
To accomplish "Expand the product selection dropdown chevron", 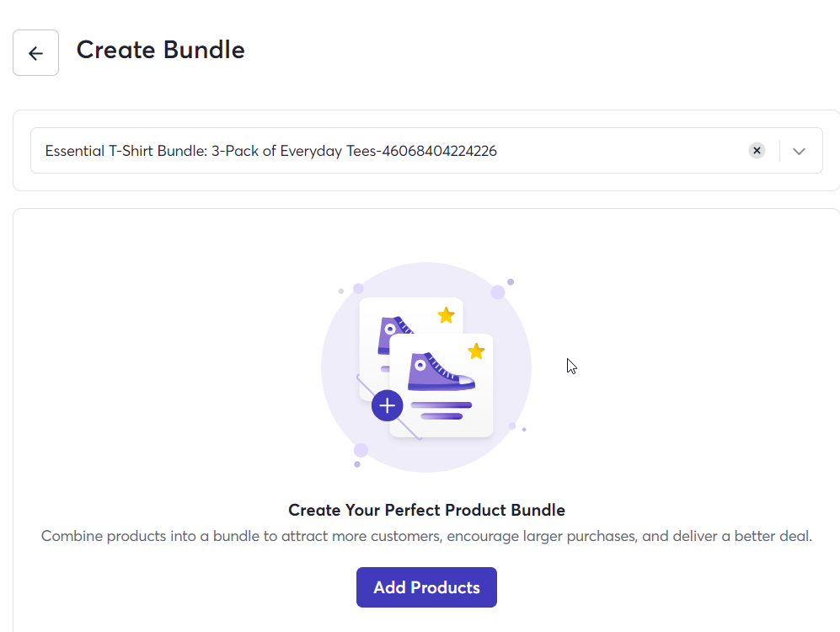I will (799, 151).
